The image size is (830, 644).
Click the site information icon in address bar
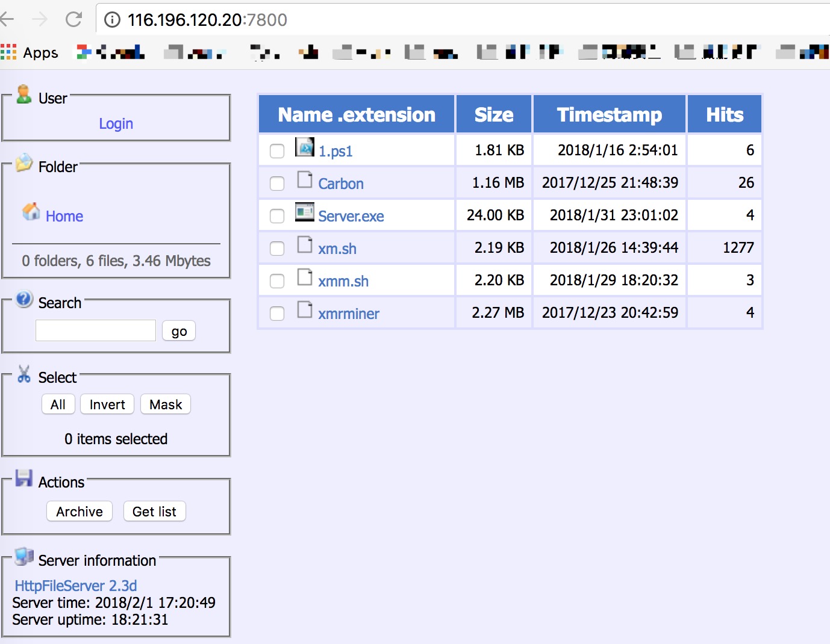tap(112, 20)
